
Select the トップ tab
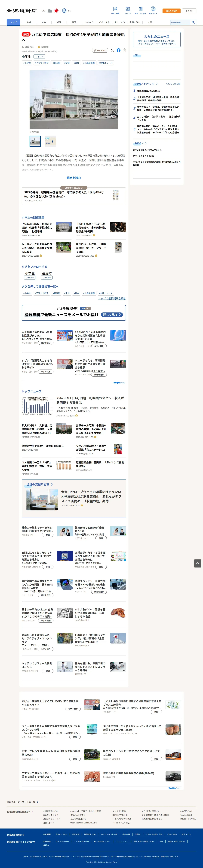coord(13,22)
